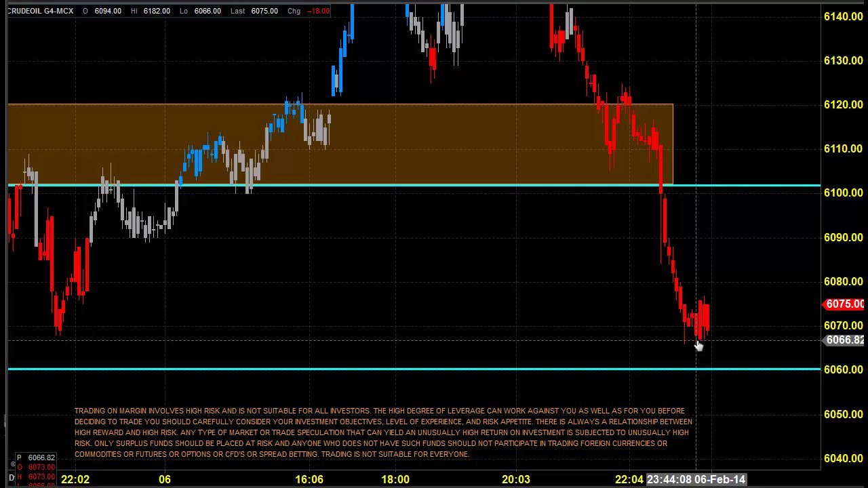Select the open value 6094.00 in header
Image resolution: width=868 pixels, height=488 pixels.
[x=108, y=11]
